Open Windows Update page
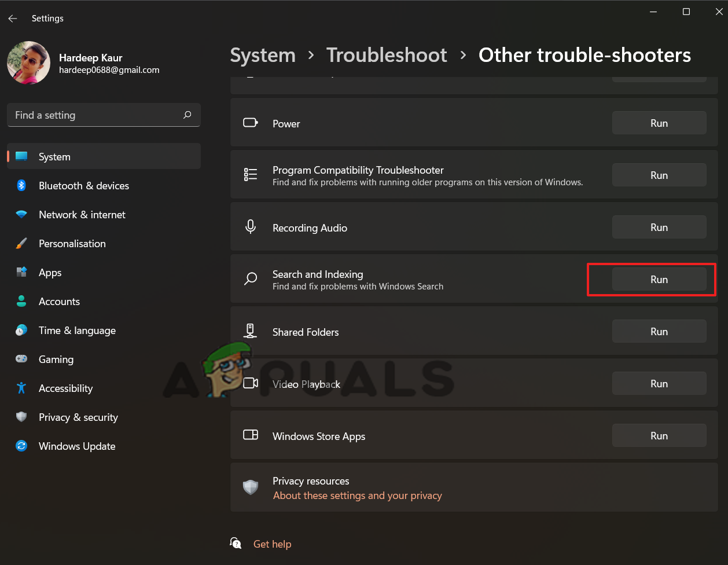Image resolution: width=728 pixels, height=565 pixels. [76, 446]
